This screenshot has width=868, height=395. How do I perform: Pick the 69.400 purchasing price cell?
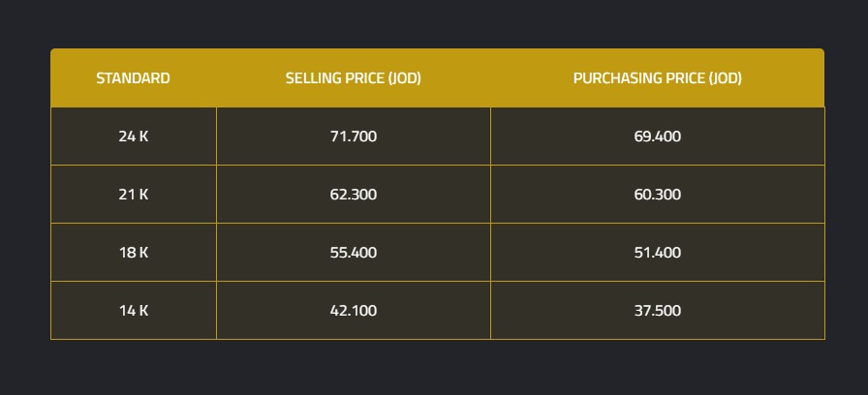(657, 137)
